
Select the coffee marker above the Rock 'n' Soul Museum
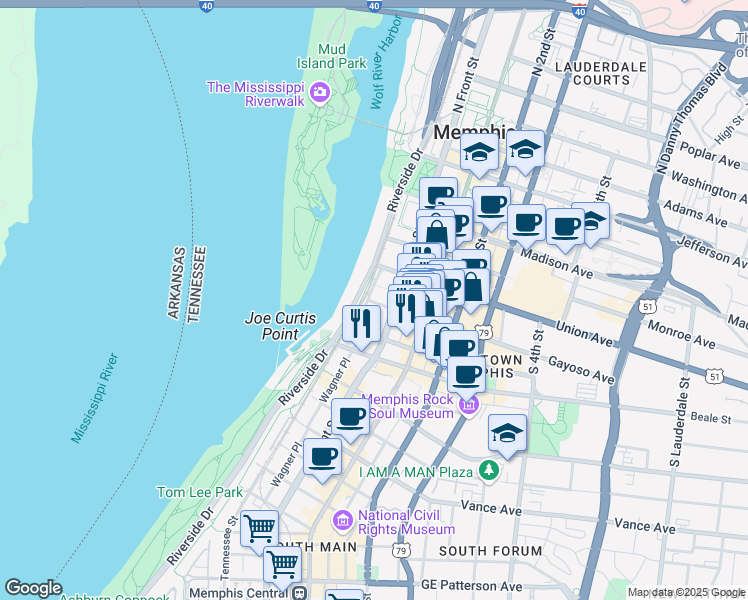(x=467, y=374)
